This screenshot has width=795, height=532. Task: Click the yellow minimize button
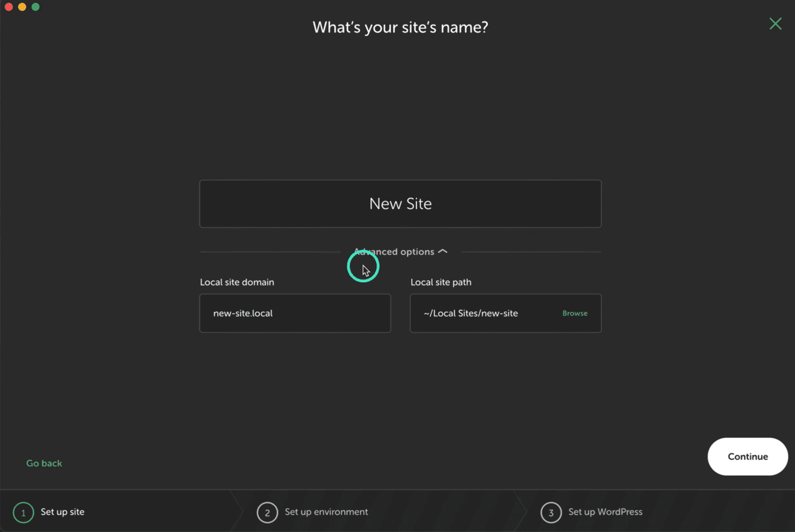tap(22, 6)
